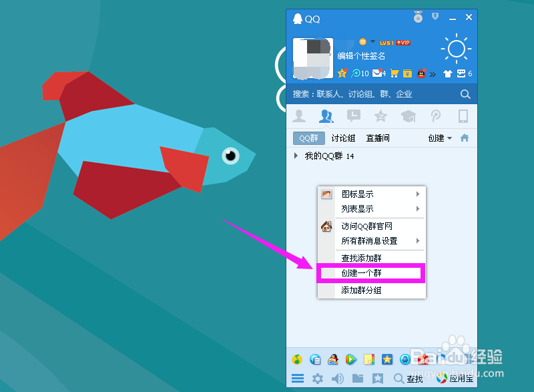Image resolution: width=534 pixels, height=392 pixels.
Task: Open the message box icon showing 6
Action: [464, 73]
